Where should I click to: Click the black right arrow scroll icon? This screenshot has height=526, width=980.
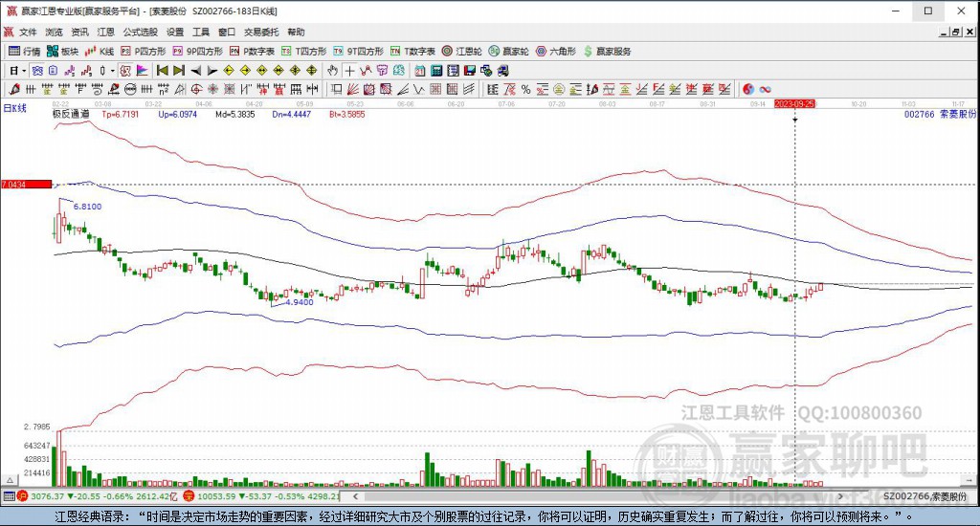coord(212,71)
